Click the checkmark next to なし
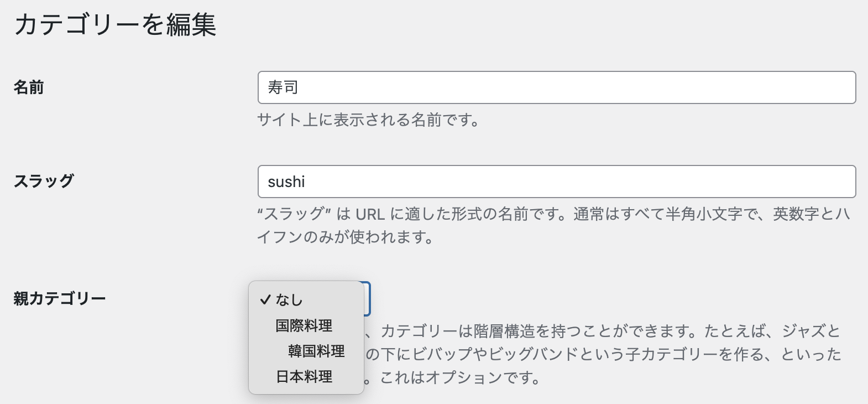The width and height of the screenshot is (868, 404). coord(266,300)
